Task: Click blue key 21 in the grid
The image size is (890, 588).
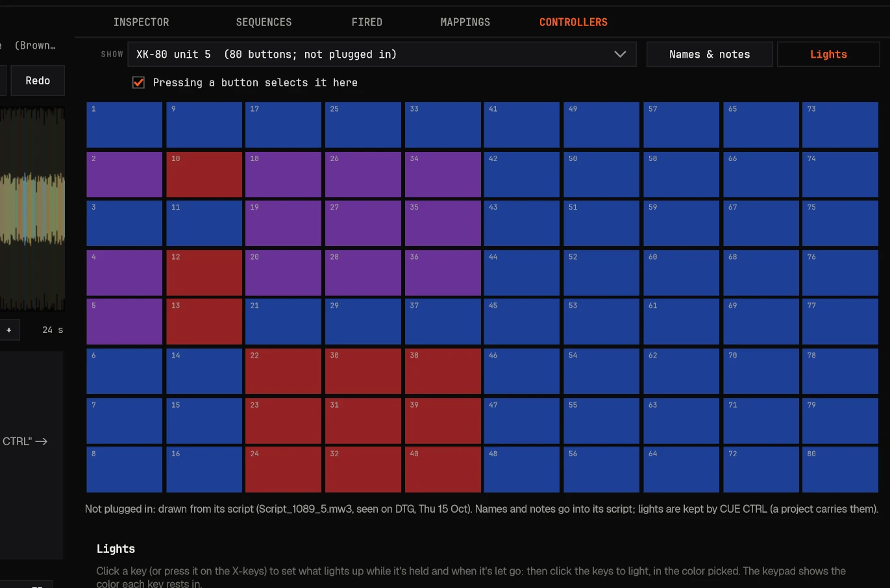Action: 283,321
